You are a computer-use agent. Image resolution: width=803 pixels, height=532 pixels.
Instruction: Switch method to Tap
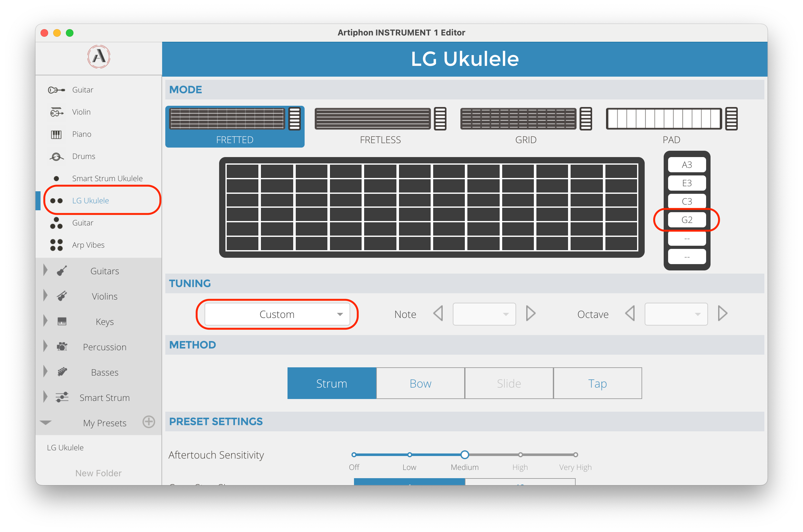tap(597, 383)
